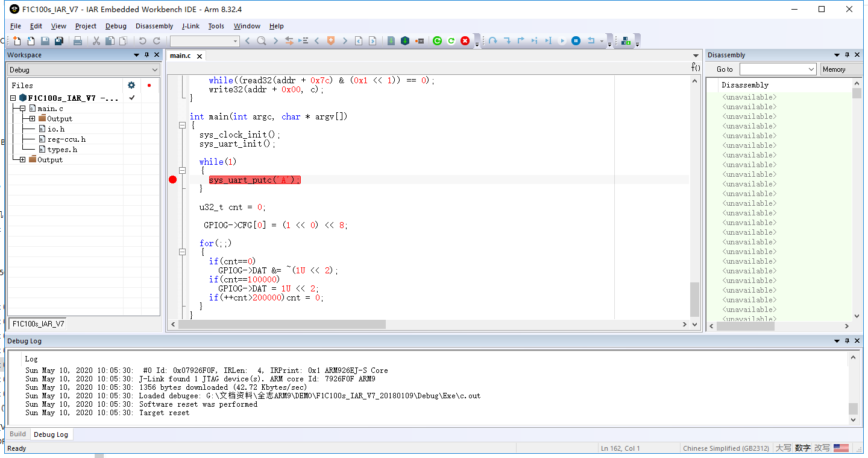
Task: Select reg-ccu.h in workspace tree
Action: click(x=66, y=139)
